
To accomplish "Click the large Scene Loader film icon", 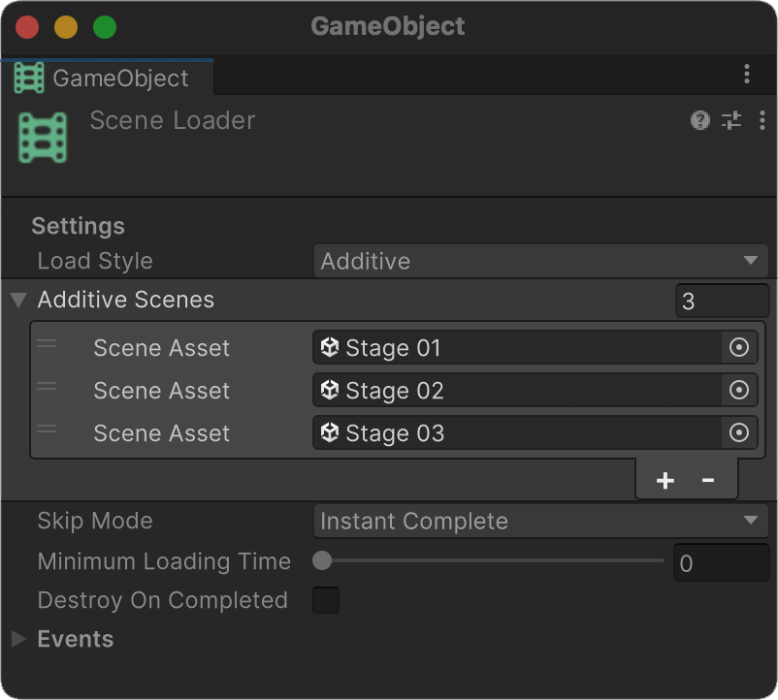I will pos(43,138).
